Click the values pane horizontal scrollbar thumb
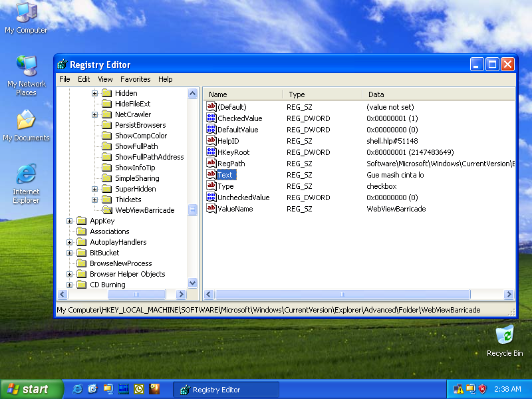Image resolution: width=532 pixels, height=399 pixels. (x=342, y=294)
